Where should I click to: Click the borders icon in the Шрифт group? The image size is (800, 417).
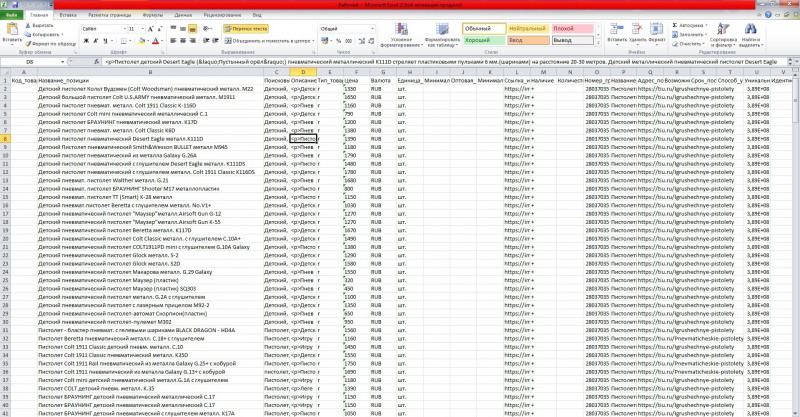click(x=123, y=41)
